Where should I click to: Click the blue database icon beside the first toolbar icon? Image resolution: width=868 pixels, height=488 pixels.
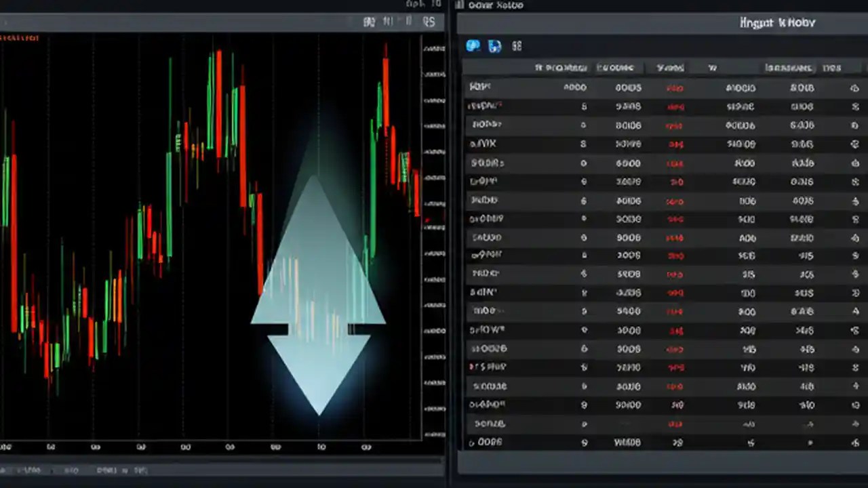tap(495, 45)
